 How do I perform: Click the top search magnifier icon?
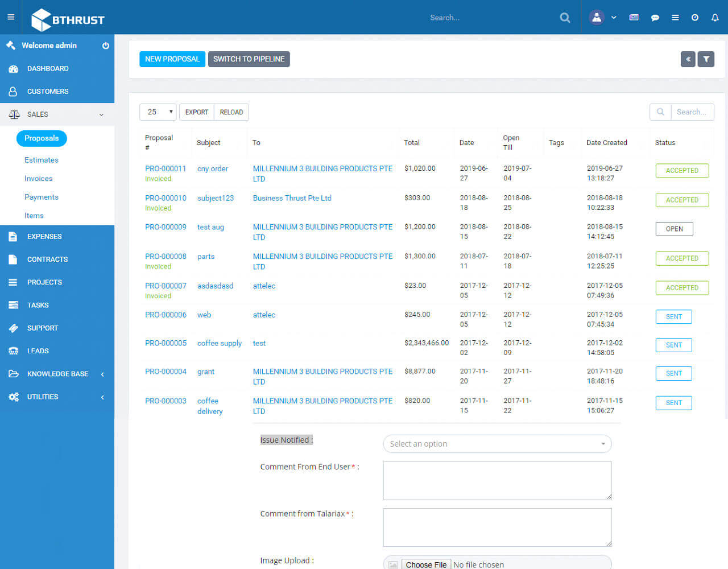[x=565, y=18]
